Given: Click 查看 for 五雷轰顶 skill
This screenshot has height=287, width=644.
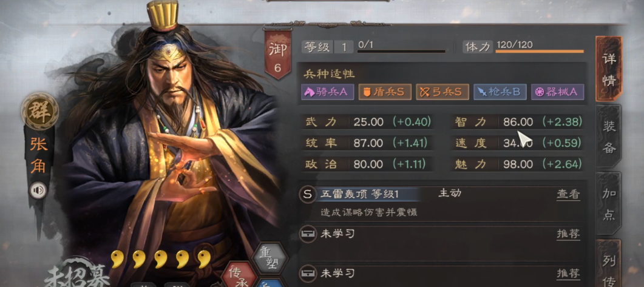Looking at the screenshot, I should coord(568,195).
